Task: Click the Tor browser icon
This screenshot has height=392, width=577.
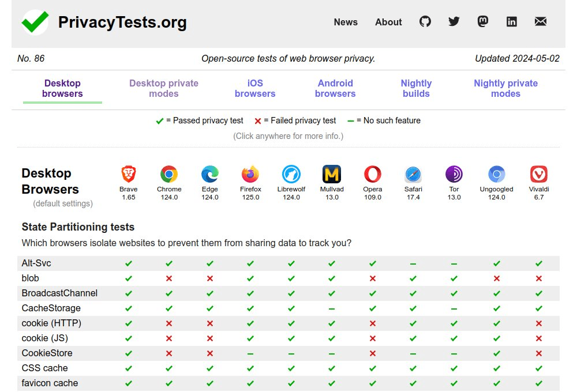Action: coord(454,174)
